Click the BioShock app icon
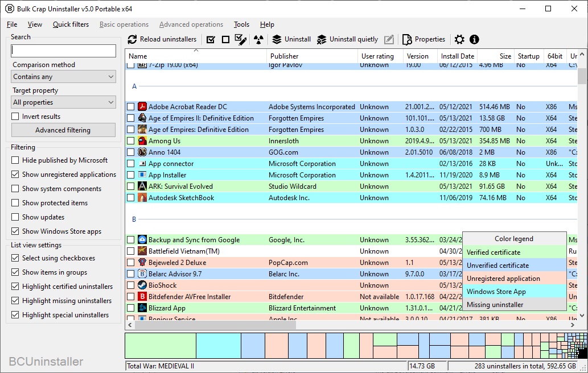Image resolution: width=588 pixels, height=373 pixels. coord(142,285)
